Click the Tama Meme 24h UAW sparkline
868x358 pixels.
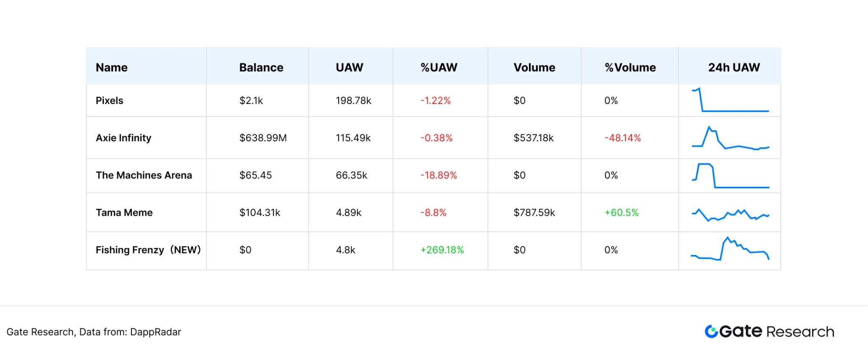[x=730, y=214]
